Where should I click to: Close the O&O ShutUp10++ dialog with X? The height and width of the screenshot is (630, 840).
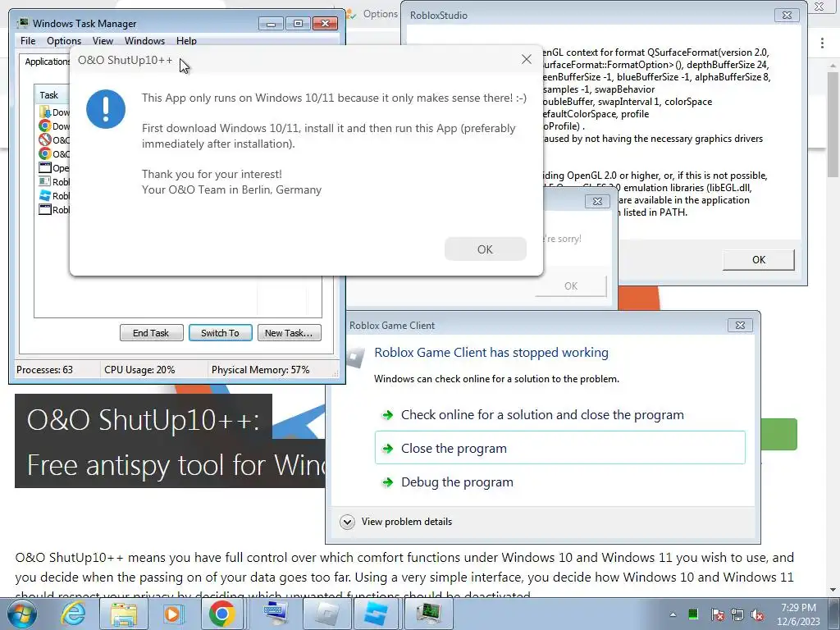(x=527, y=59)
